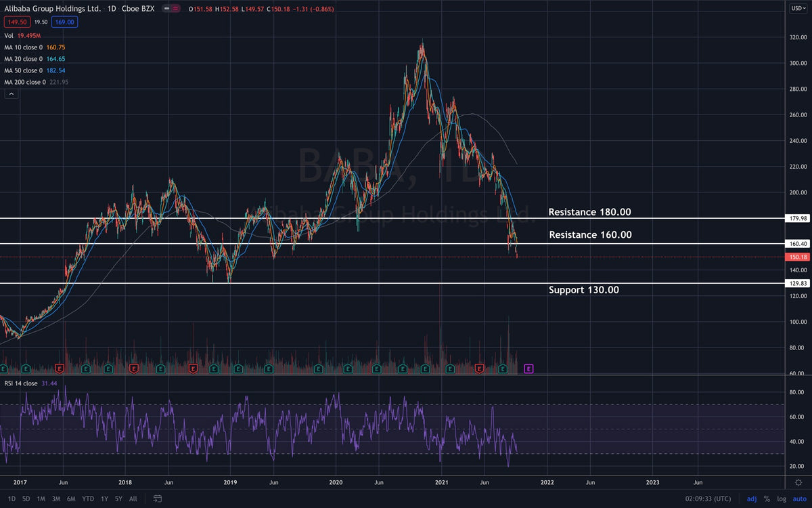The image size is (812, 508).
Task: Click the 150.18 price label on the axis
Action: tap(796, 257)
